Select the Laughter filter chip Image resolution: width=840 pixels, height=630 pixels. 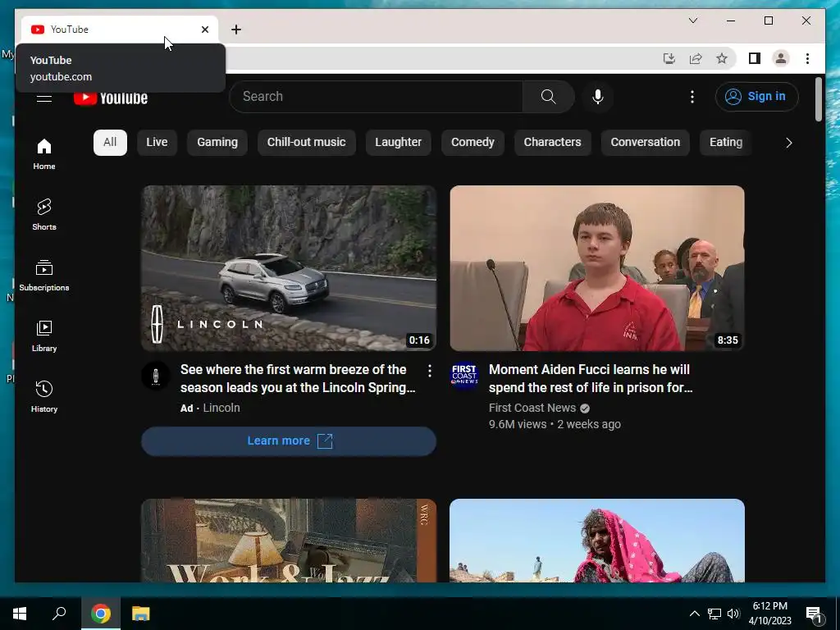tap(398, 142)
